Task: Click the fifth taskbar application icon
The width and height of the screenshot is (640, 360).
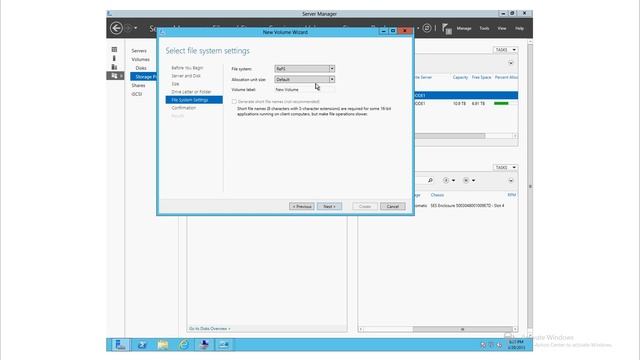Action: pos(204,345)
